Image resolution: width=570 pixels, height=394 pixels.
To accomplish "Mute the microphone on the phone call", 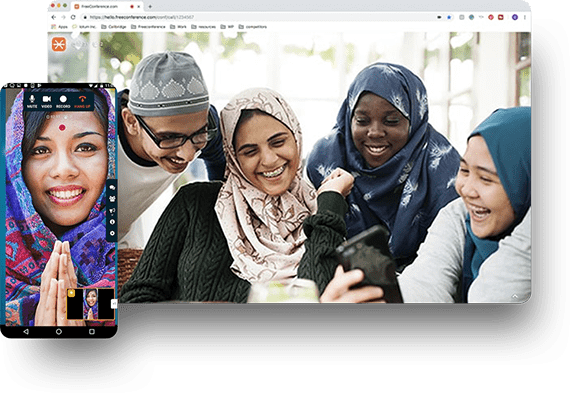I will point(32,101).
